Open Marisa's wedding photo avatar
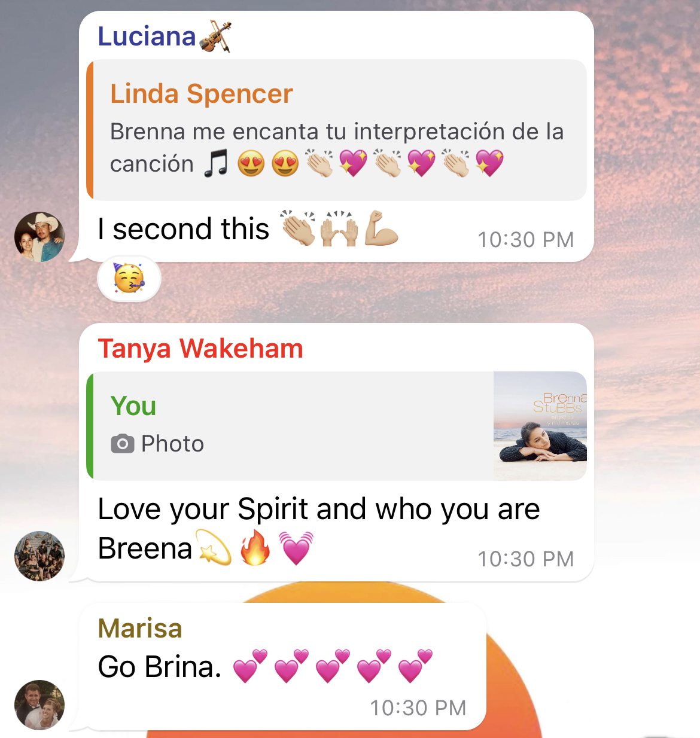This screenshot has width=700, height=738. (x=39, y=705)
